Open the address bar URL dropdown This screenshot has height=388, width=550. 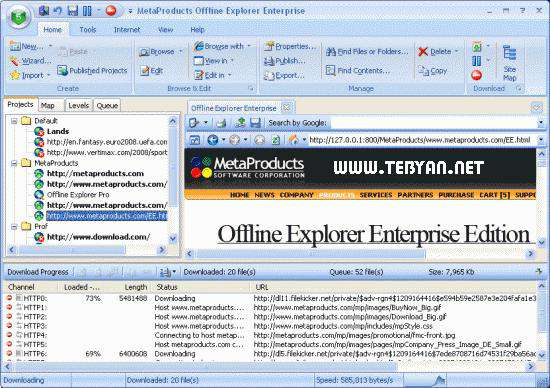[541, 140]
